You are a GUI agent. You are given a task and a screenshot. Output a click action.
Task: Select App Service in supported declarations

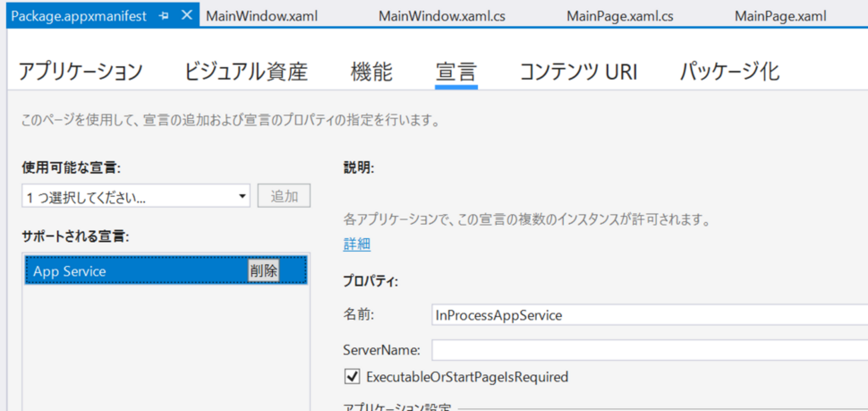tap(166, 271)
